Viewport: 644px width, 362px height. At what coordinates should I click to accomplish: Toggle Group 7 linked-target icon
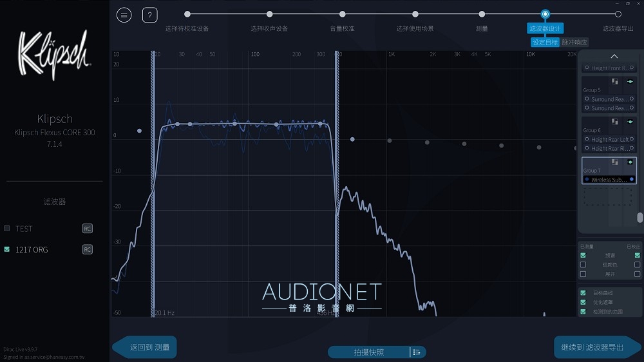630,162
